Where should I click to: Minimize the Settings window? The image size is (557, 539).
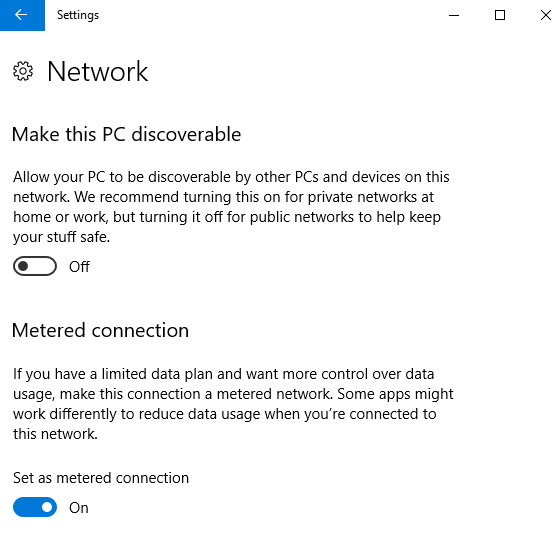tap(454, 15)
